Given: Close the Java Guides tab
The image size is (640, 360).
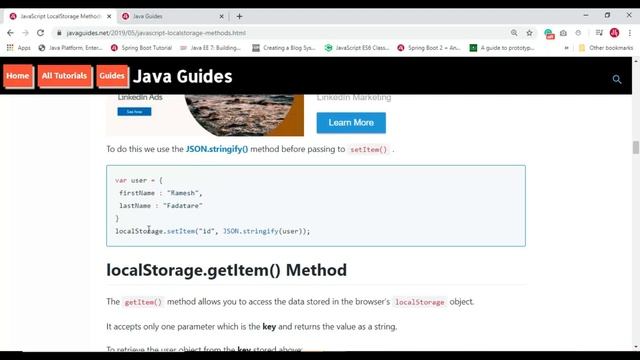Looking at the screenshot, I should coord(221,16).
